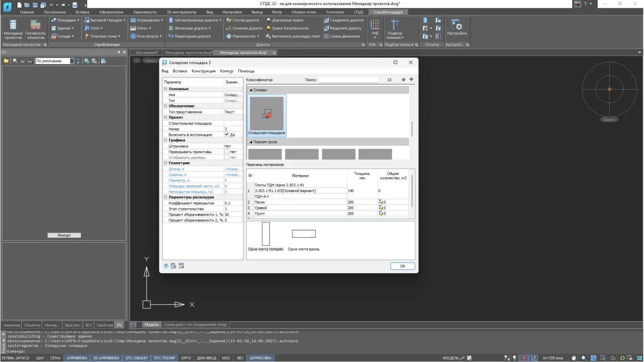This screenshot has height=362, width=644.
Task: Toggle the Включать в экспликацию checkbox
Action: click(x=227, y=135)
